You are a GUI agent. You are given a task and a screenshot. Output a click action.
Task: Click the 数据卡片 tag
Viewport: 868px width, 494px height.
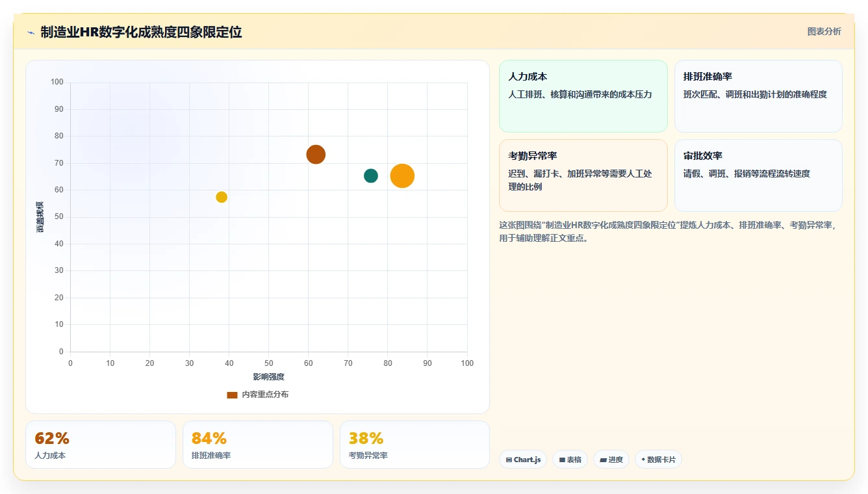[658, 460]
